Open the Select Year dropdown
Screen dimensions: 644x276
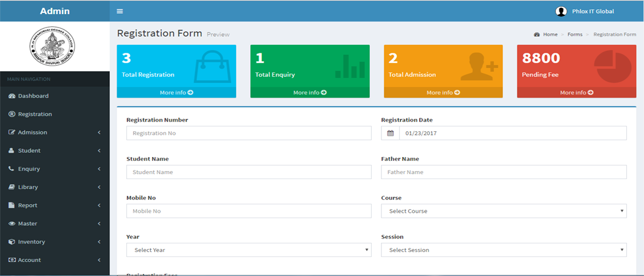coord(248,250)
